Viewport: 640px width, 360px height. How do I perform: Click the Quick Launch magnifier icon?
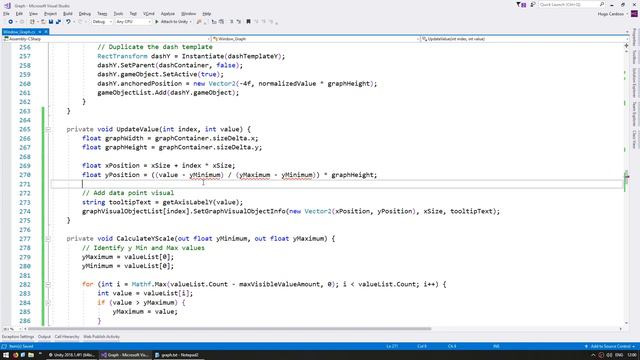[x=602, y=4]
